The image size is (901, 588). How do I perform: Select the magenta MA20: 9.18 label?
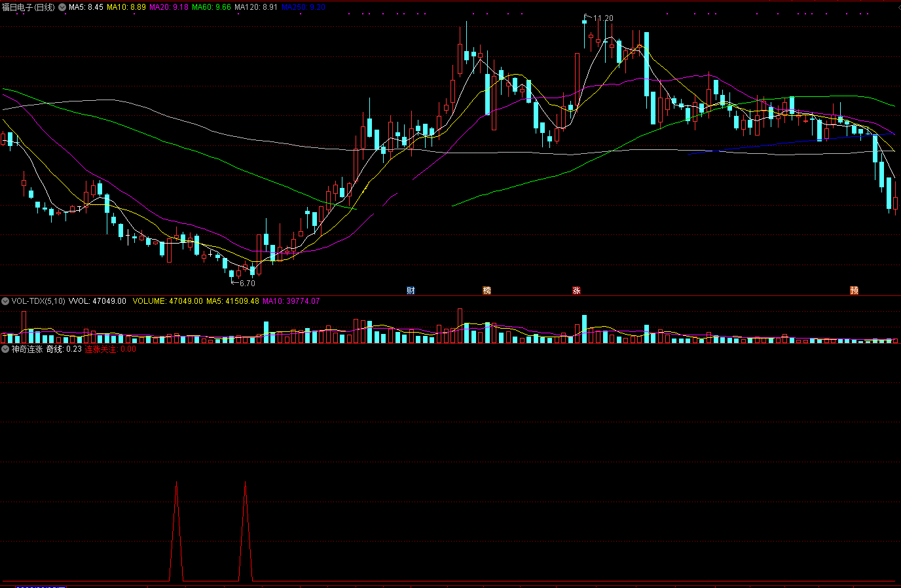169,7
